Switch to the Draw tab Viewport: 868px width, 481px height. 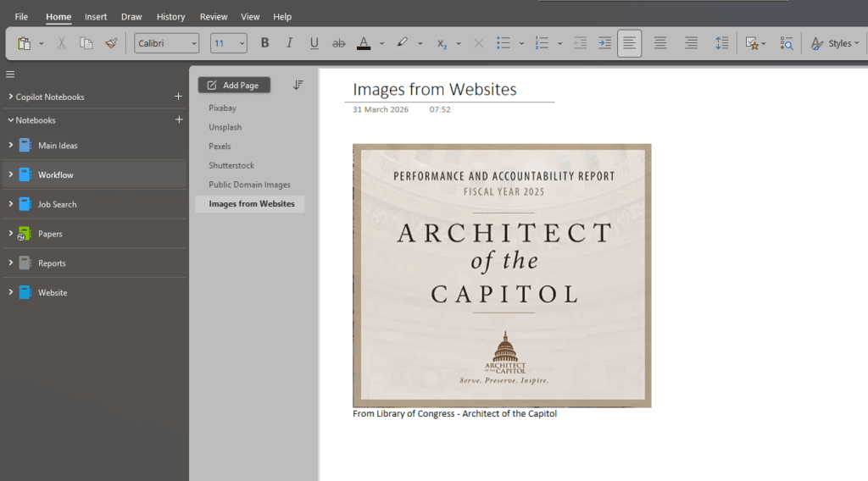coord(131,17)
